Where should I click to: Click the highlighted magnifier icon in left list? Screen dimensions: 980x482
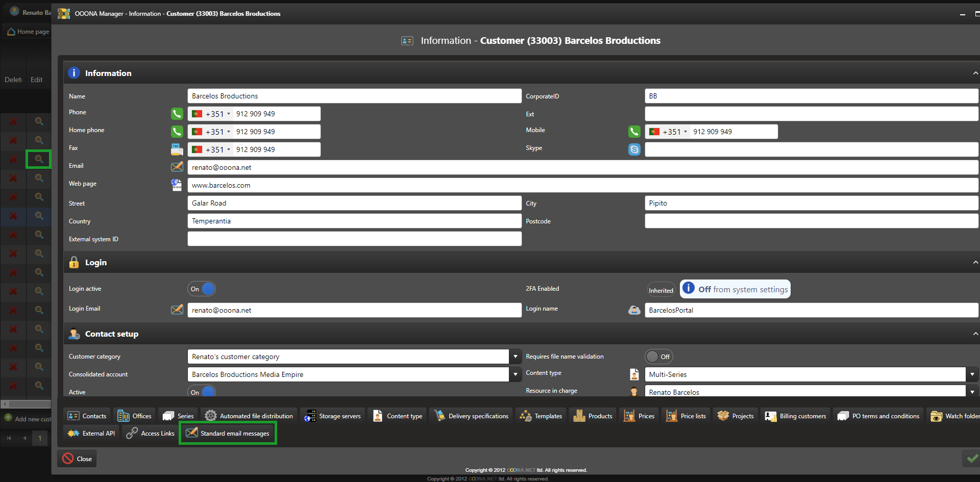pyautogui.click(x=39, y=160)
